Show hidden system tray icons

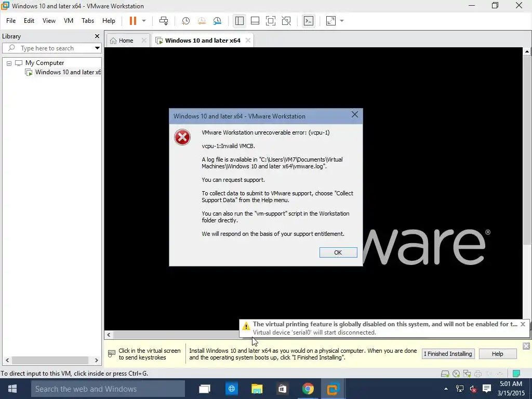point(446,389)
